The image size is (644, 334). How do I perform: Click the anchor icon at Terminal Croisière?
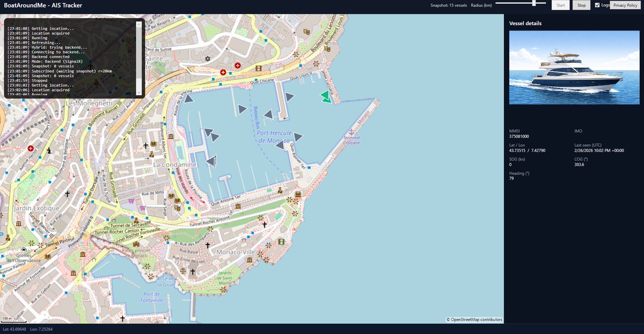[x=352, y=131]
